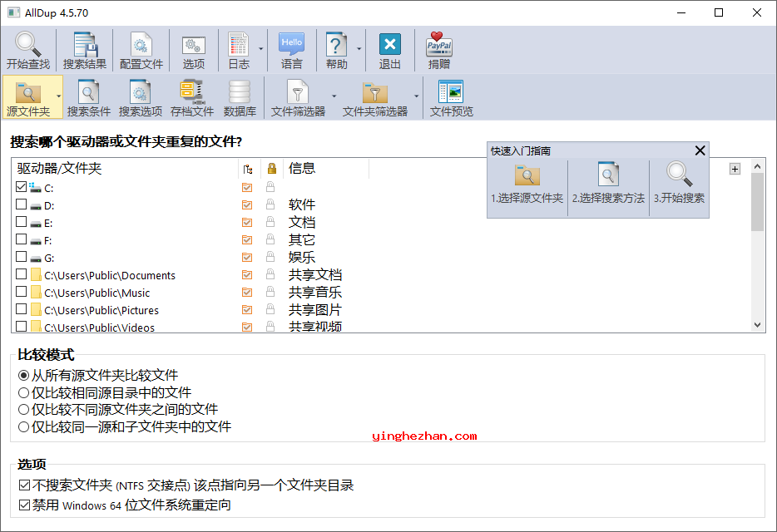
Task: Switch to the 搜索选项 tab
Action: point(141,97)
